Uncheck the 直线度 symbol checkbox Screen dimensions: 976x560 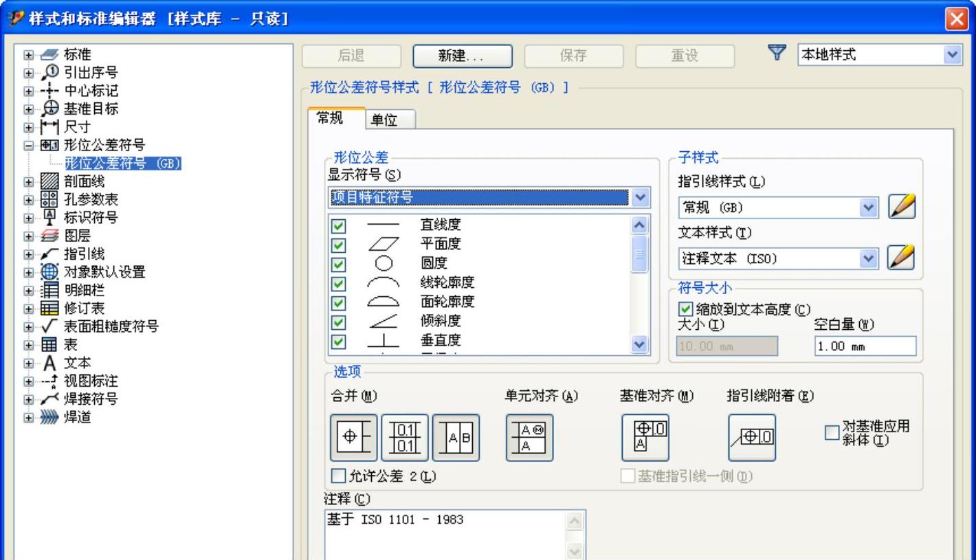pyautogui.click(x=338, y=225)
